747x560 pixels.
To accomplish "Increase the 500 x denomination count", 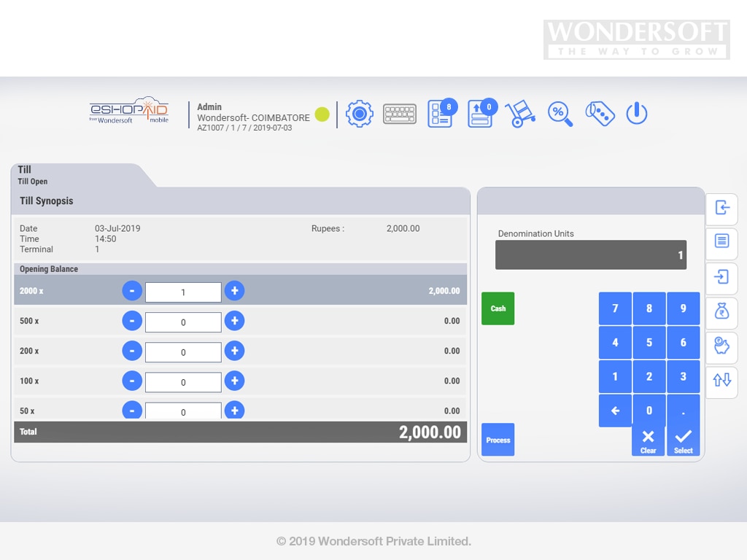I will point(234,321).
